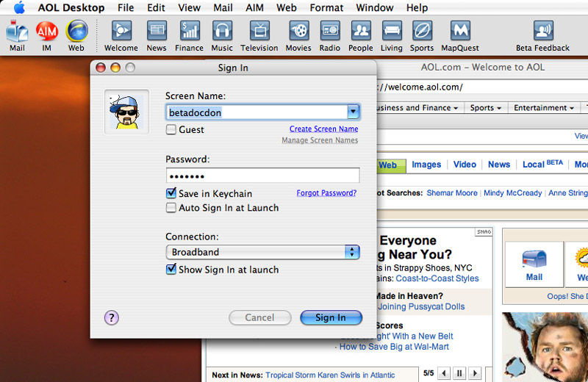Expand Business and Finance menu on webpage

(418, 108)
